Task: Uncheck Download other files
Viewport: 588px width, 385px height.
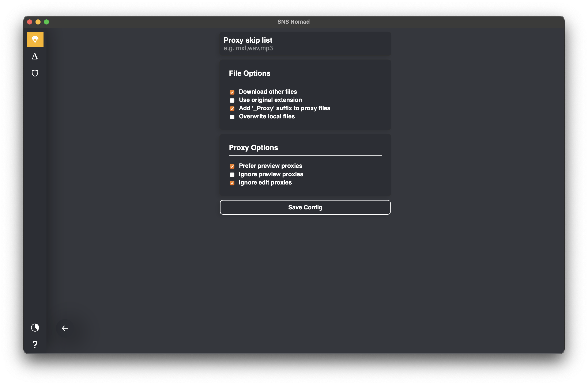Action: [x=232, y=92]
